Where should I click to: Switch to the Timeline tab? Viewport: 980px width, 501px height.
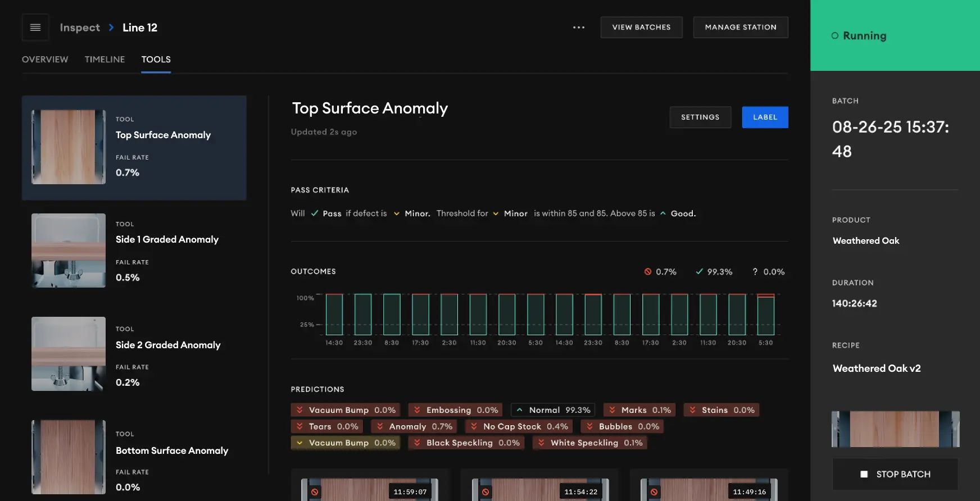click(105, 60)
